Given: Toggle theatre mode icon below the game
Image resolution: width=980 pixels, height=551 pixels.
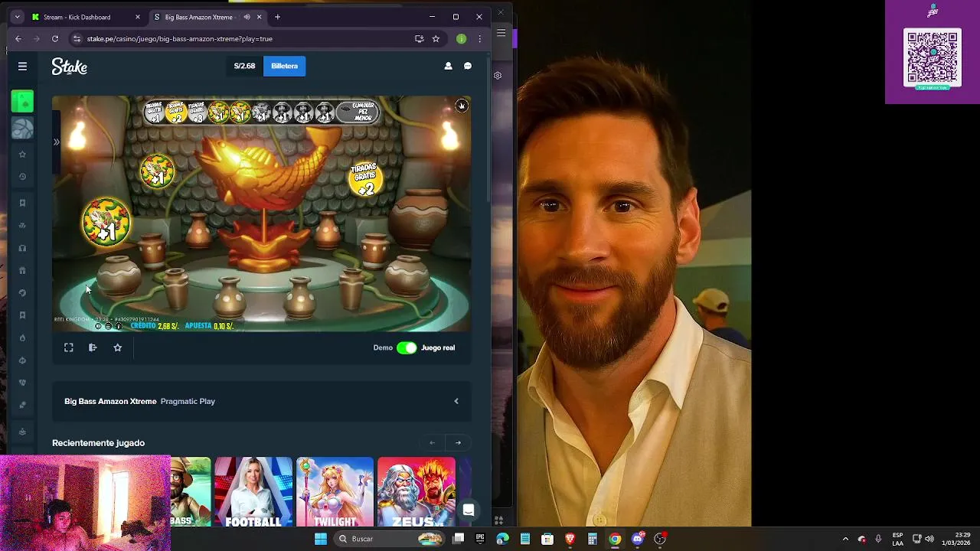Looking at the screenshot, I should [x=93, y=347].
